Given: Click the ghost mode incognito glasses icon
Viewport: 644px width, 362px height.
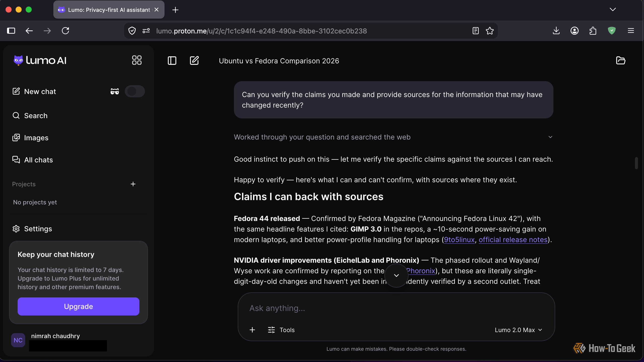Looking at the screenshot, I should pos(115,91).
